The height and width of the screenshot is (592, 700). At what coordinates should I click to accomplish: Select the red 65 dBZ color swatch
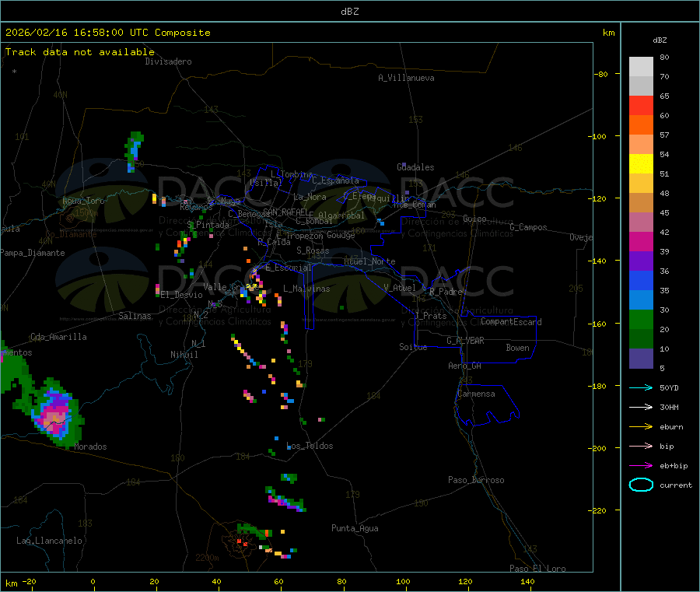pos(641,105)
